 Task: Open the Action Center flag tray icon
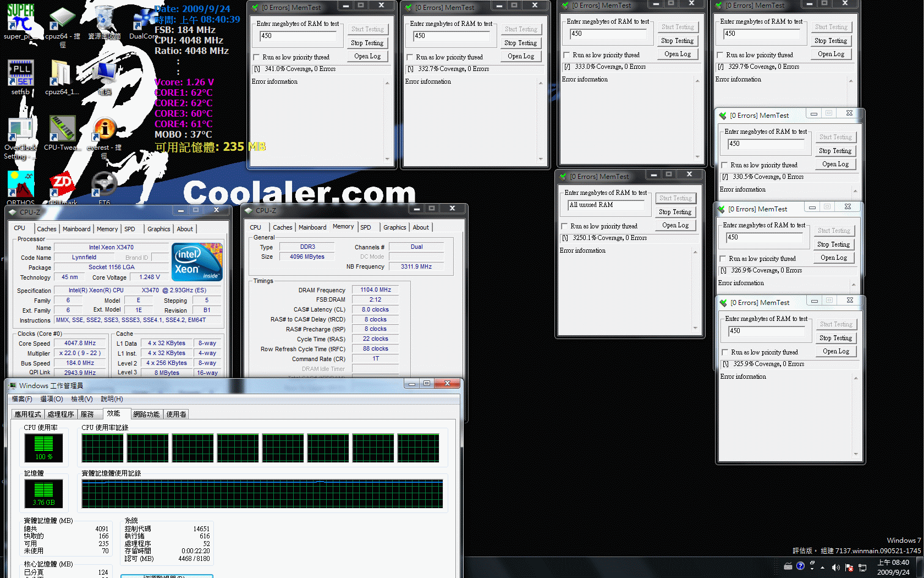point(849,567)
